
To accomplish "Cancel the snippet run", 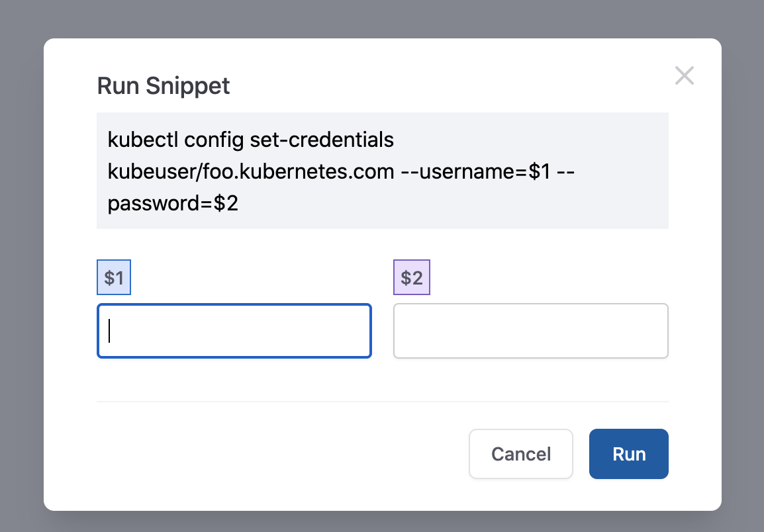I will point(521,453).
